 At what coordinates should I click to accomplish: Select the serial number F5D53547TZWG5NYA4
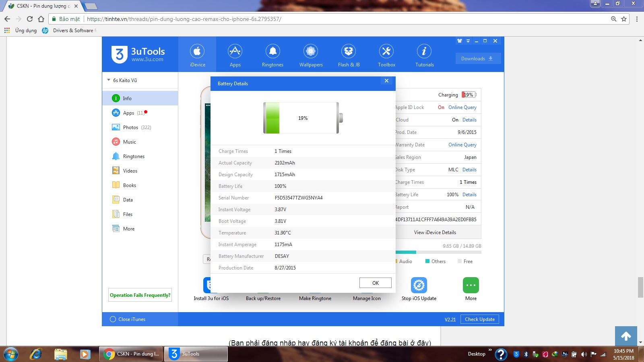click(299, 198)
